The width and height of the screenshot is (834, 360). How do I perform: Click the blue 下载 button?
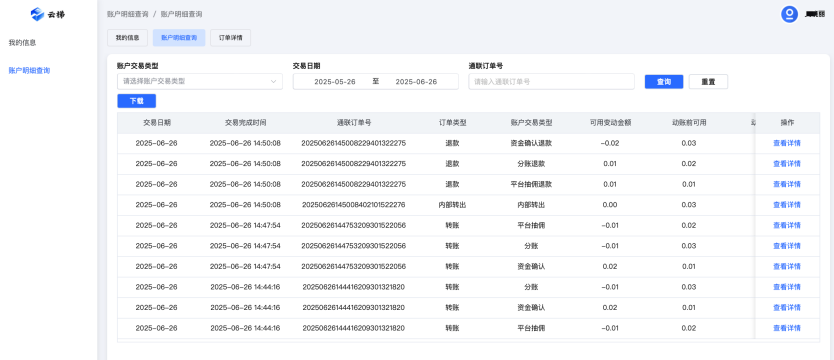click(136, 101)
